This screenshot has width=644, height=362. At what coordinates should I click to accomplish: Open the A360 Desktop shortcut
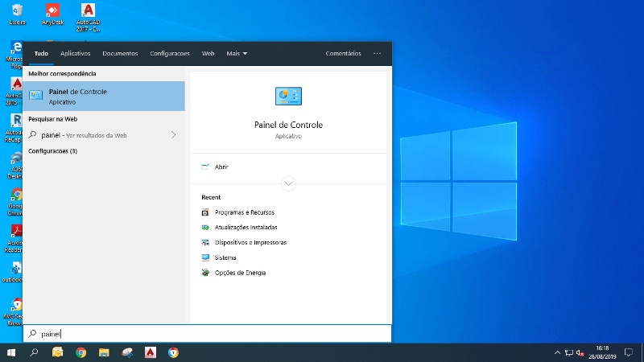click(15, 166)
